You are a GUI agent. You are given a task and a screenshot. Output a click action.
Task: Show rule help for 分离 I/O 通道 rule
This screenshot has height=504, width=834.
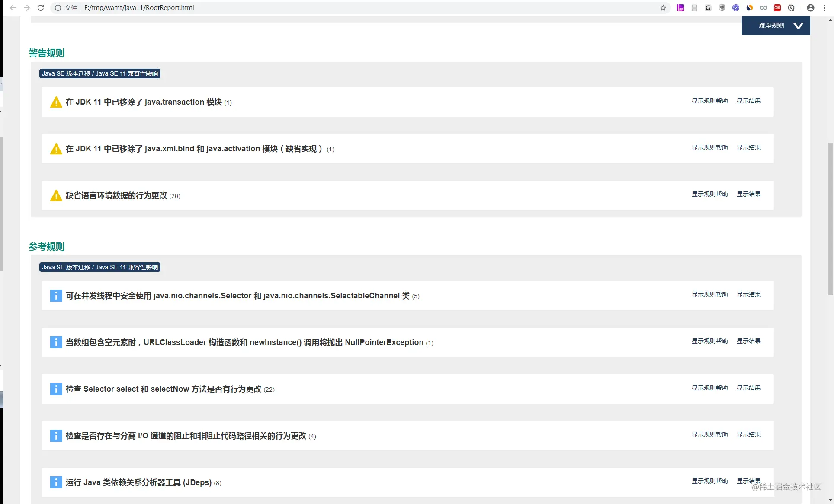tap(709, 434)
